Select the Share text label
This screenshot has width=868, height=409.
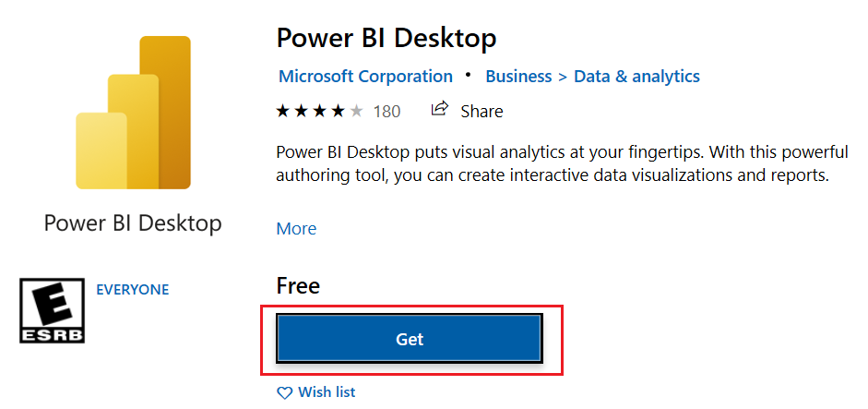[x=482, y=112]
